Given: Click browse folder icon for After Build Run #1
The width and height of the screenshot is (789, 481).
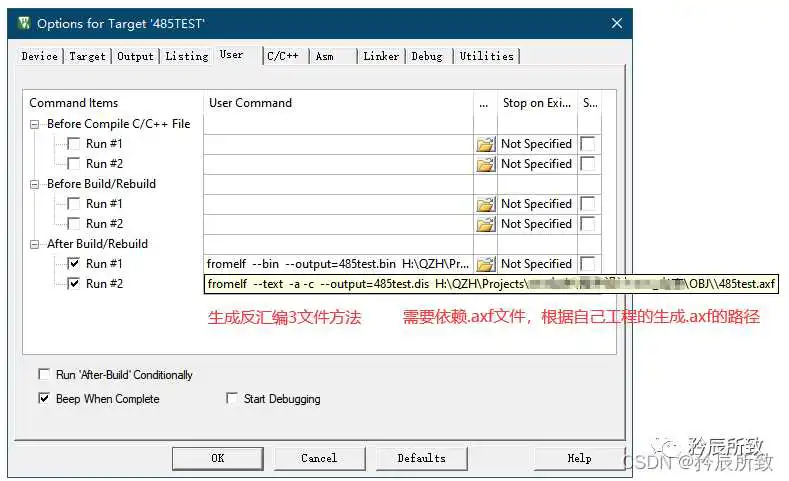Looking at the screenshot, I should [x=486, y=264].
